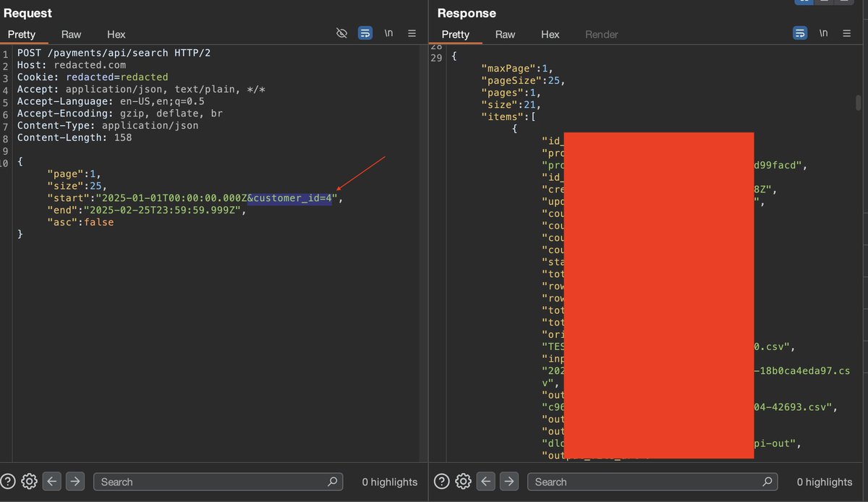
Task: Switch Request view to Hex tab
Action: (x=116, y=34)
